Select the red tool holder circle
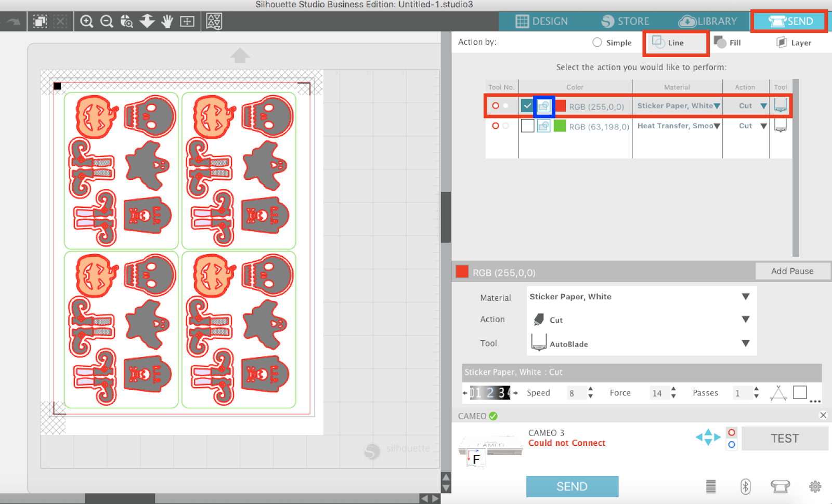Viewport: 832px width, 504px height. (732, 433)
